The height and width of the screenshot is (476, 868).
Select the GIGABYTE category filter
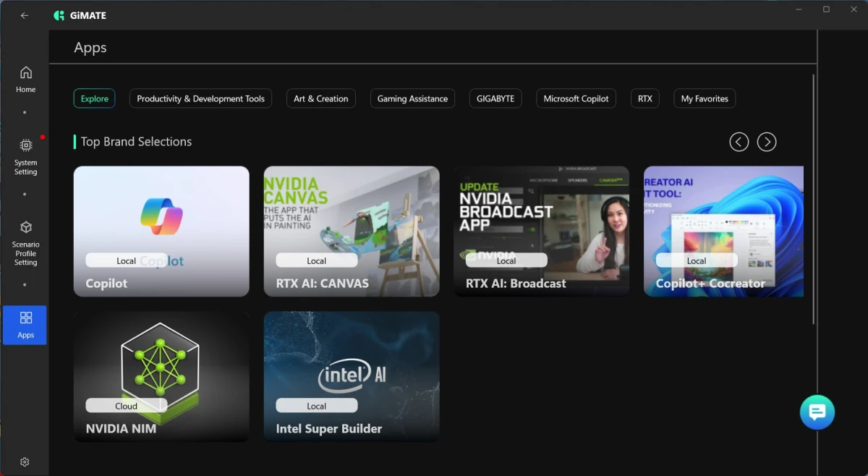(495, 98)
